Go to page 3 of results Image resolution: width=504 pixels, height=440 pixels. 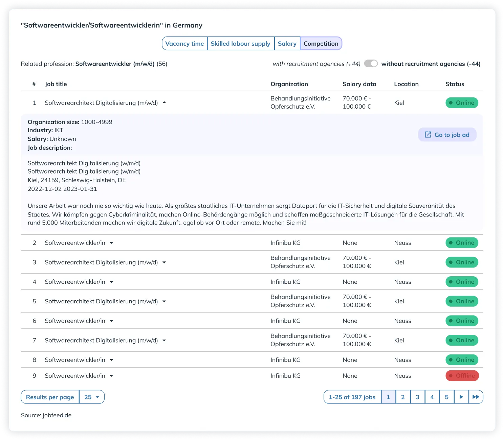coord(417,397)
